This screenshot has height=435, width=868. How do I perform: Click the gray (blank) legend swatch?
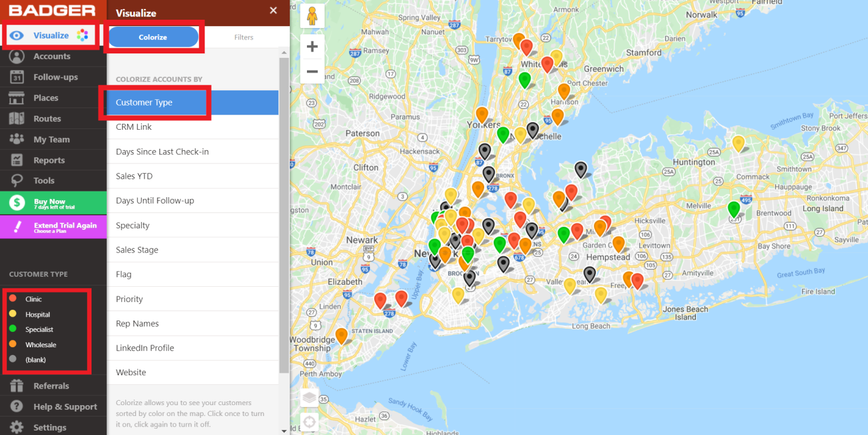(x=13, y=360)
